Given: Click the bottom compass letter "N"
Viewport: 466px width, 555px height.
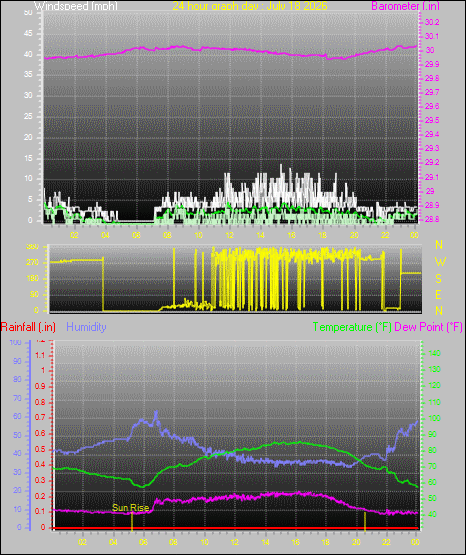Looking at the screenshot, I should coord(439,311).
